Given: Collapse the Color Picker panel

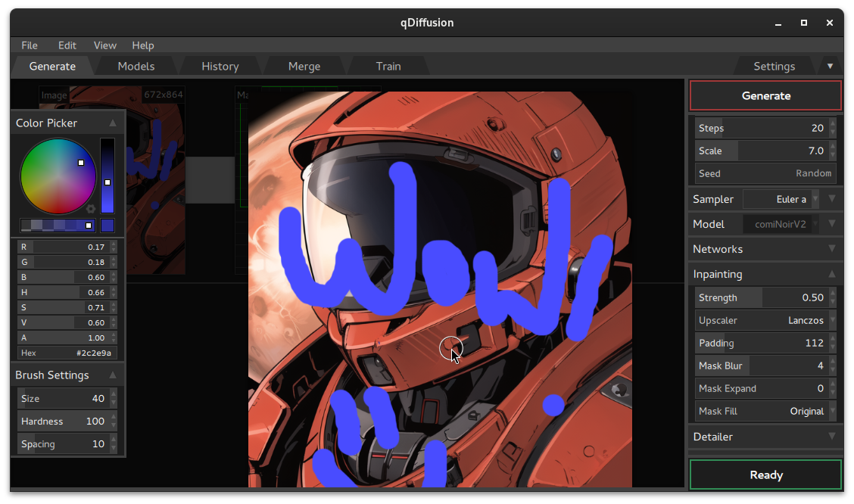Looking at the screenshot, I should point(113,123).
